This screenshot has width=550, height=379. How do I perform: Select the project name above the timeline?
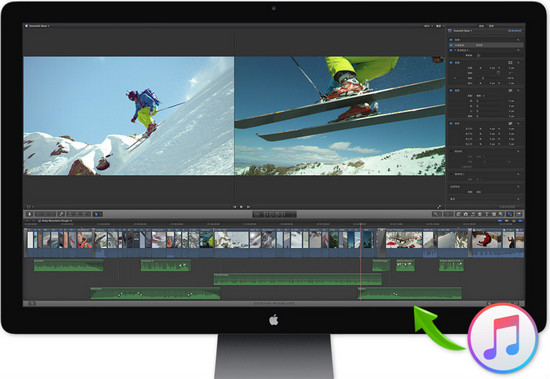click(x=57, y=221)
